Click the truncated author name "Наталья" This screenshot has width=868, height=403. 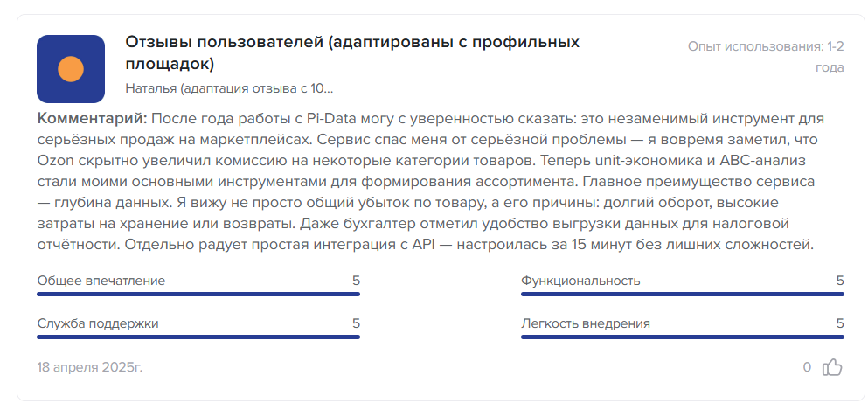click(x=229, y=88)
